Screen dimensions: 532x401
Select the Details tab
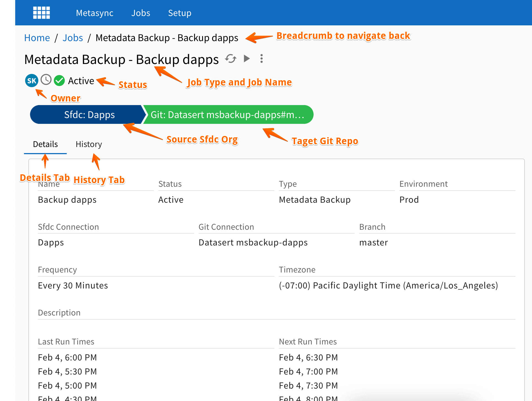click(x=45, y=144)
